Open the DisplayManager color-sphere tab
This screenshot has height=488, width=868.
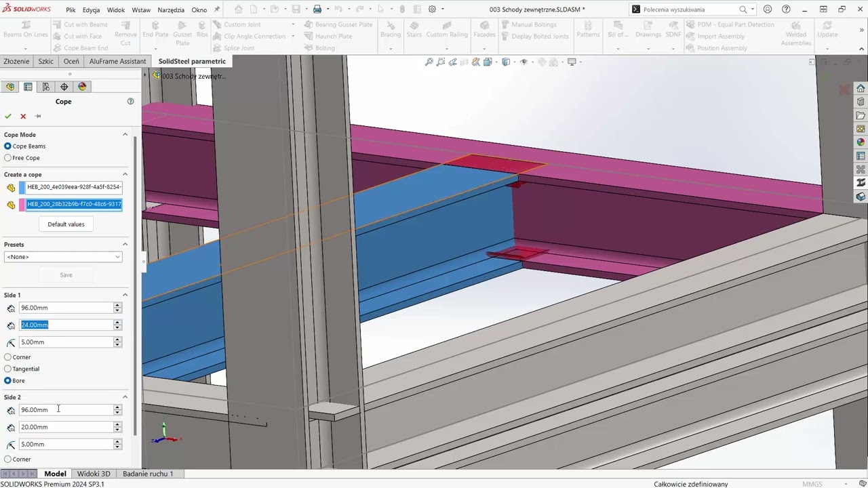coord(83,87)
